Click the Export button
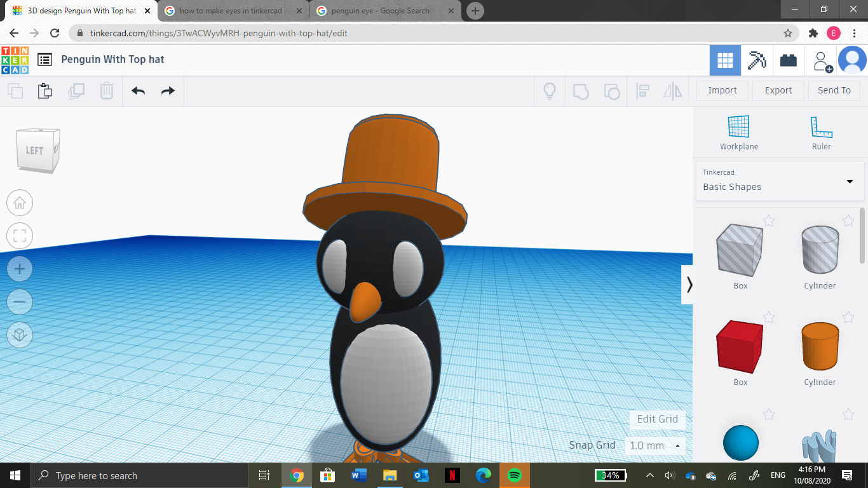The width and height of the screenshot is (868, 488). 778,90
